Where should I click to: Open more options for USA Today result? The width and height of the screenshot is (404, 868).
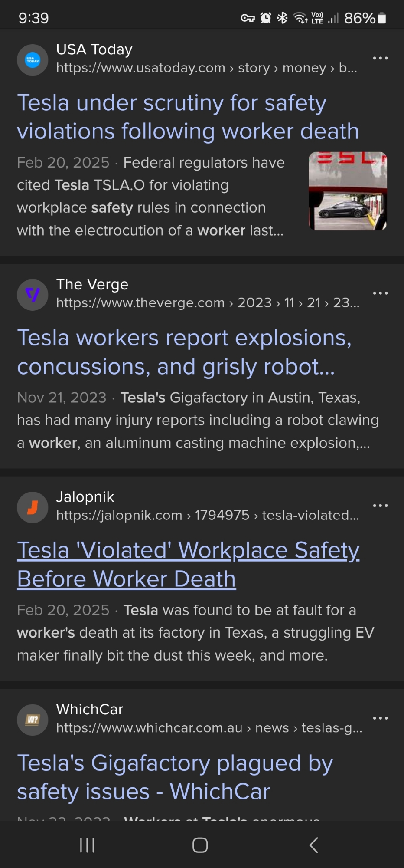click(380, 58)
